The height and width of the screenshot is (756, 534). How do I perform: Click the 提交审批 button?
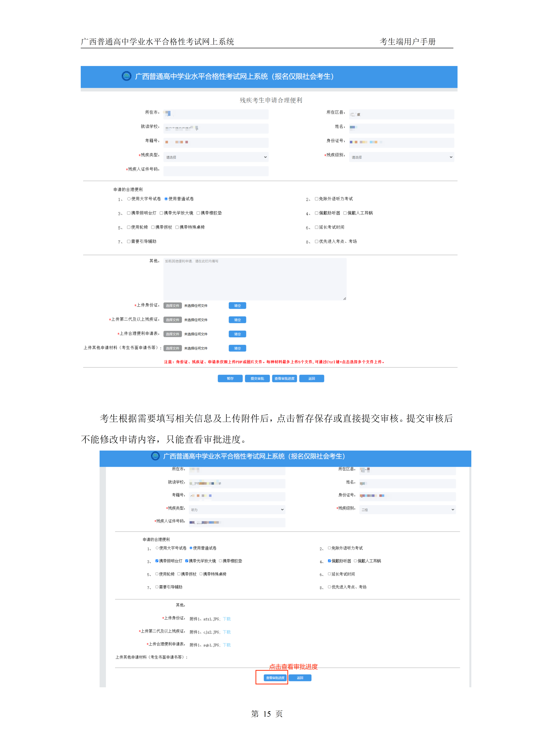257,378
